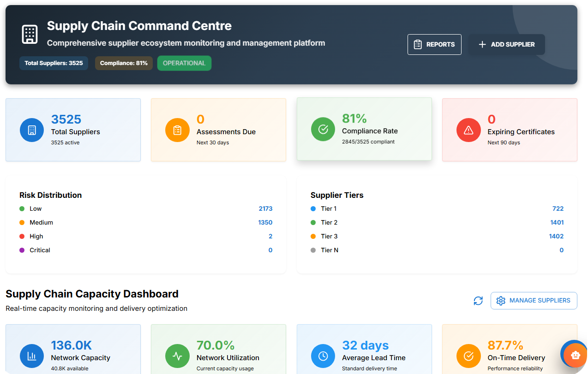Click the purple Critical risk dot
The height and width of the screenshot is (374, 588).
click(x=22, y=250)
